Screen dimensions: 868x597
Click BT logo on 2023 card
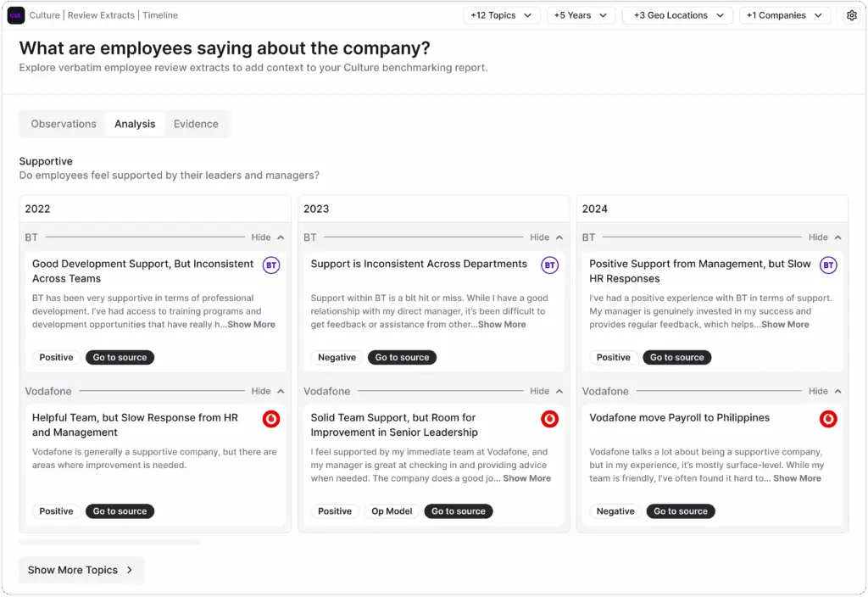(x=549, y=265)
